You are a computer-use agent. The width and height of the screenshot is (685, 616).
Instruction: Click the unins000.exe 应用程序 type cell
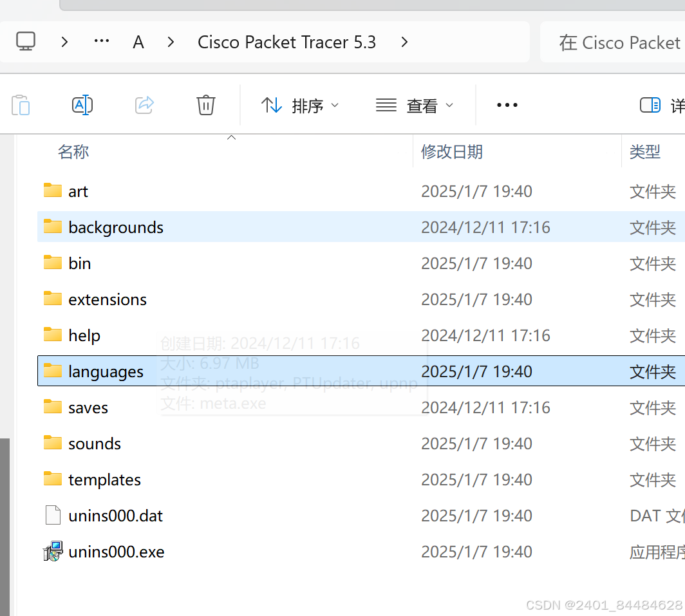tap(657, 552)
